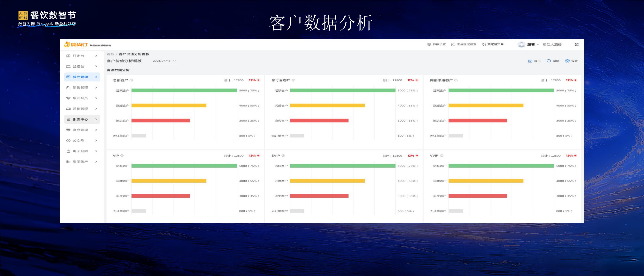Click help icon beside SVIP title
Viewport: 644px width, 276px height.
pos(283,155)
